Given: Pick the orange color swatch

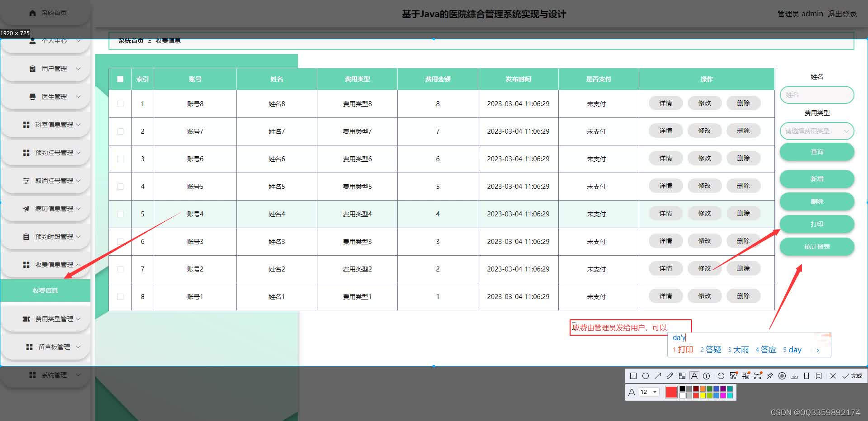Looking at the screenshot, I should 703,388.
